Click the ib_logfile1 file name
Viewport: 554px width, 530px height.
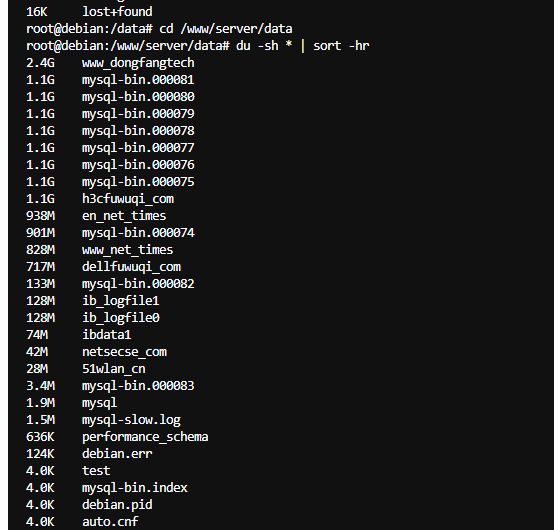(121, 301)
